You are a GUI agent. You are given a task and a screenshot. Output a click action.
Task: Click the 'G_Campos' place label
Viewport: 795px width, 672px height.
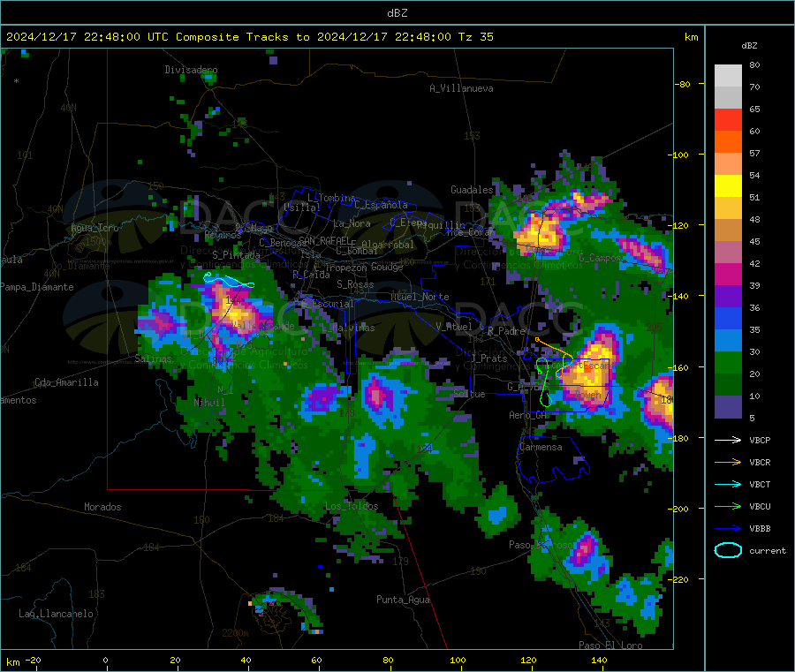(600, 258)
